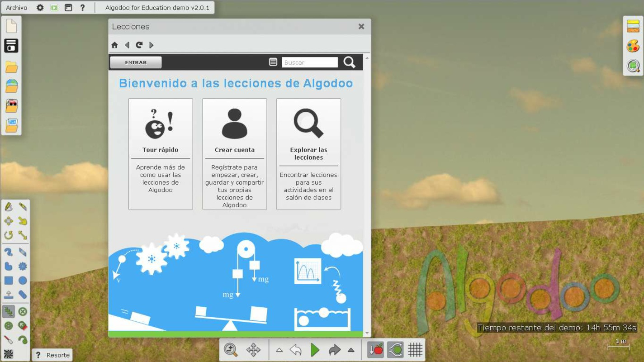Select the Eraser tool
The width and height of the screenshot is (644, 362).
point(23,252)
